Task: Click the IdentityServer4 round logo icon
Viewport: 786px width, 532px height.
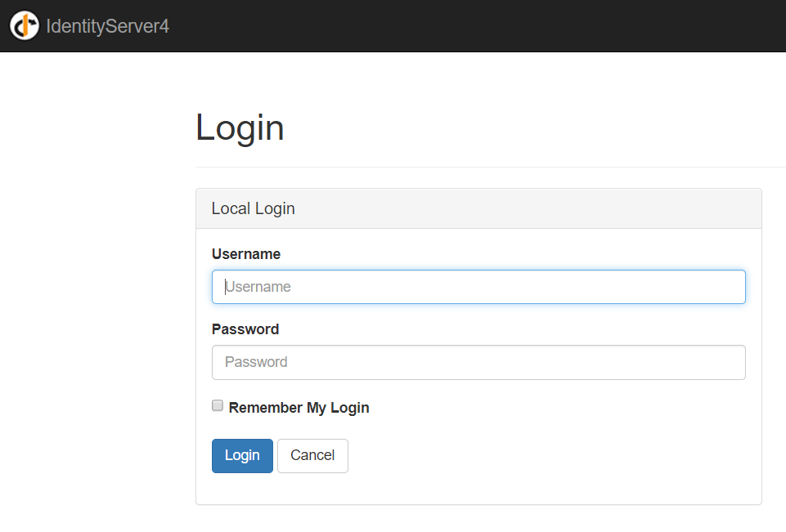Action: [24, 25]
